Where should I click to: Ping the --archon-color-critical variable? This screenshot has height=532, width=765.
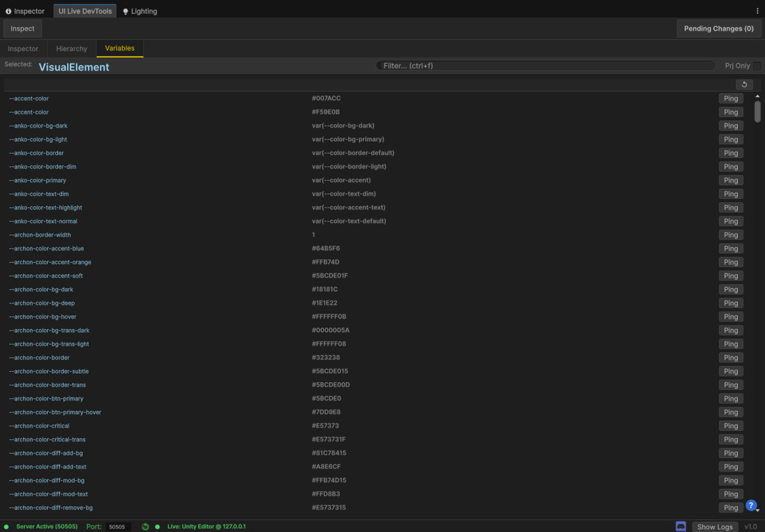(x=731, y=426)
